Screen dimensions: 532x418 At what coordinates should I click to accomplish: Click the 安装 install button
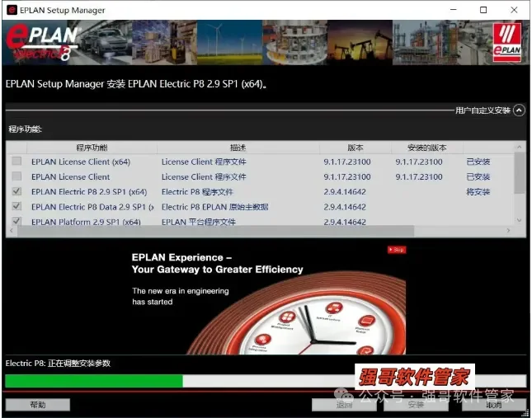coord(416,405)
